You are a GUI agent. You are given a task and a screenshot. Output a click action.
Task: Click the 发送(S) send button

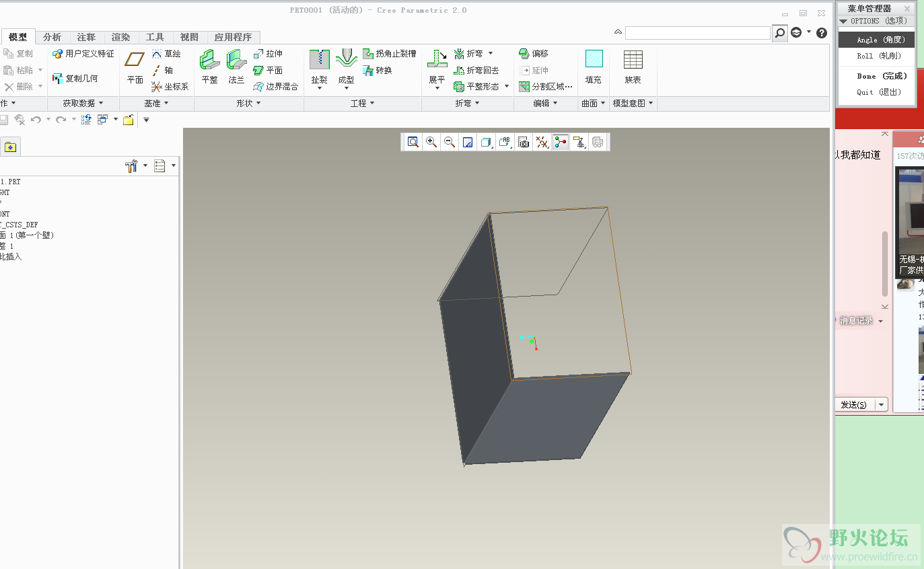[855, 404]
